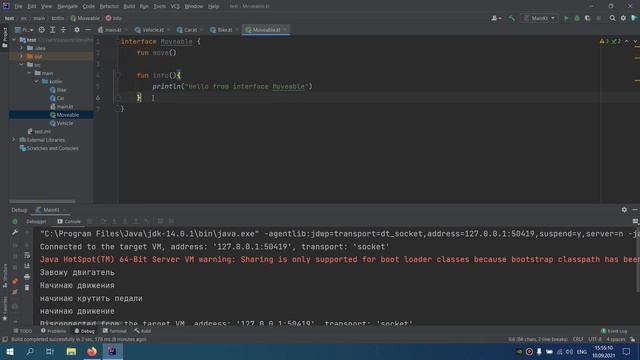This screenshot has height=360, width=640.
Task: Open the Build tool window
Action: [143, 331]
